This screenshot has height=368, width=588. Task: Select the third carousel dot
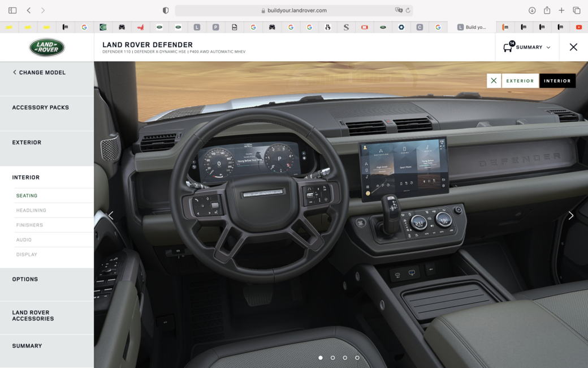(x=345, y=358)
